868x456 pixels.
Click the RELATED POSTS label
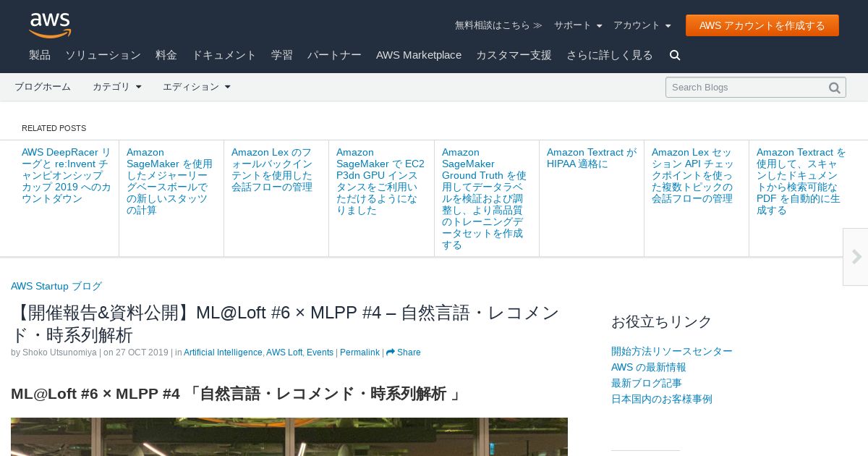tap(54, 128)
